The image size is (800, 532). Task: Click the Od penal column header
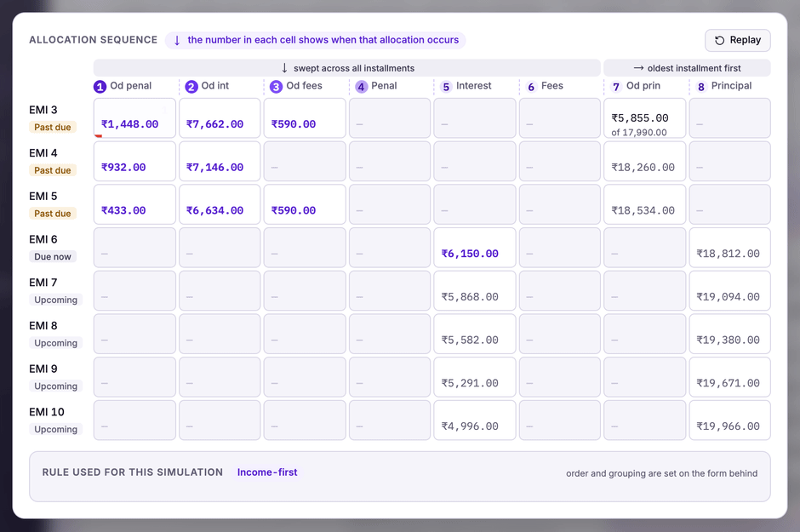(x=130, y=86)
